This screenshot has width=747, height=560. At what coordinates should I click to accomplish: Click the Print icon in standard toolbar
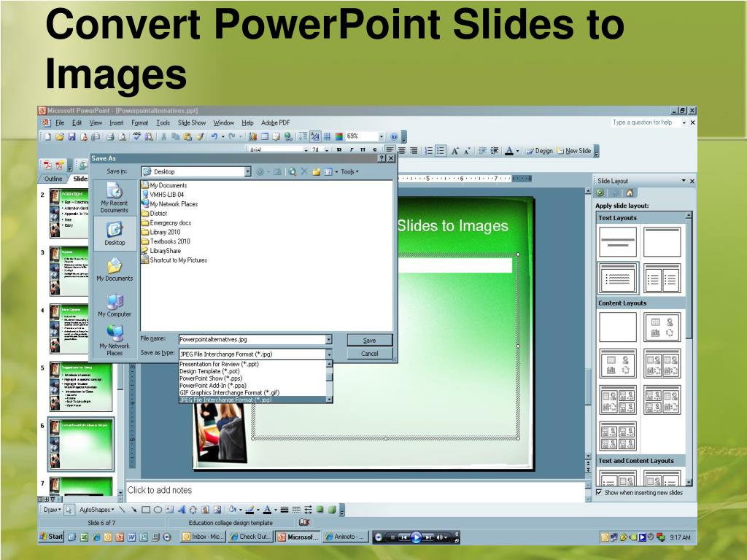point(110,136)
